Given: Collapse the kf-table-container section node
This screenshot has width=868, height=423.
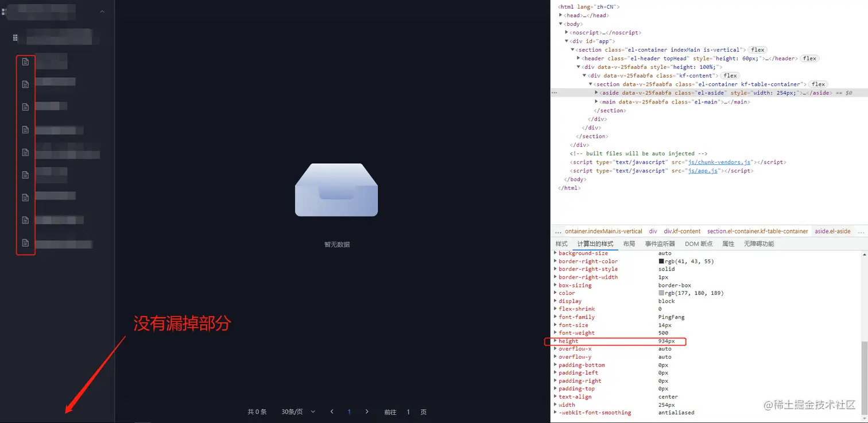Looking at the screenshot, I should point(590,84).
